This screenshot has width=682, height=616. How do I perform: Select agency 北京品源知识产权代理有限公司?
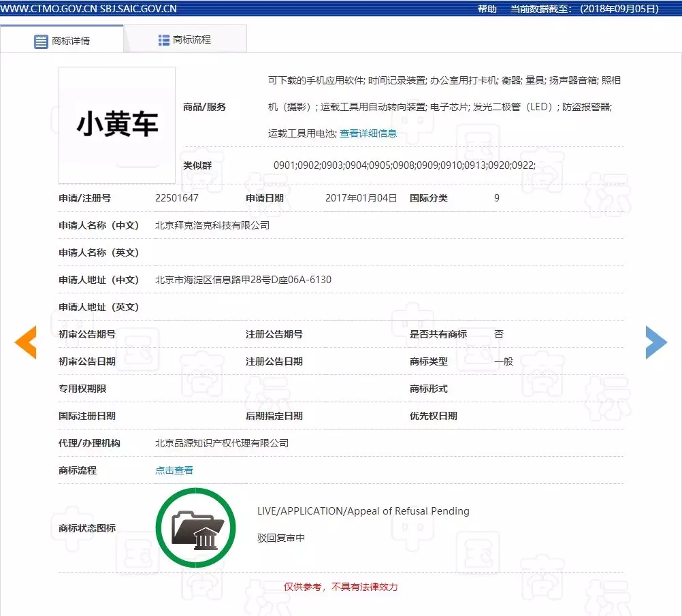coord(222,443)
